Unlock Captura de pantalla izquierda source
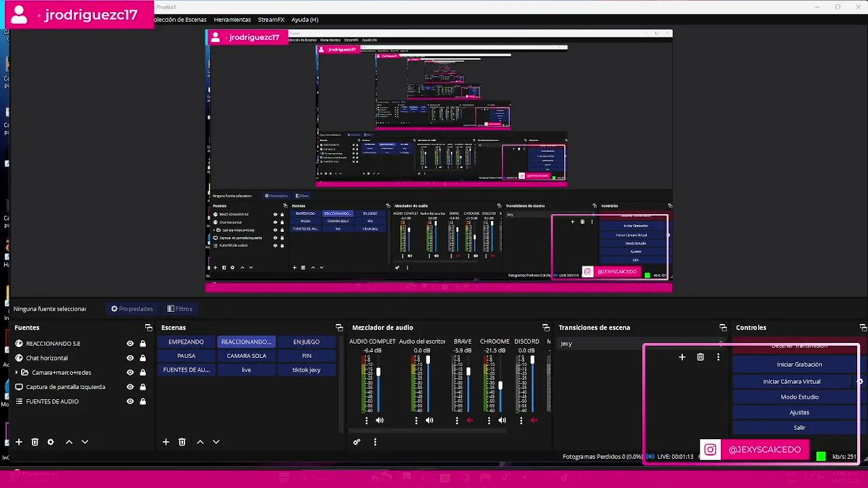The image size is (868, 488). click(142, 387)
